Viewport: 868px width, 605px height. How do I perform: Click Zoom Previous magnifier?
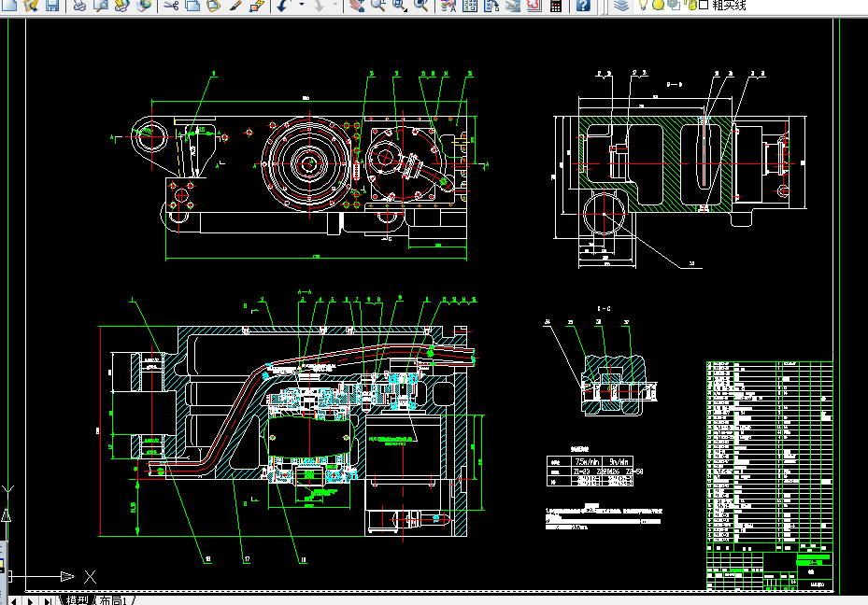click(420, 6)
